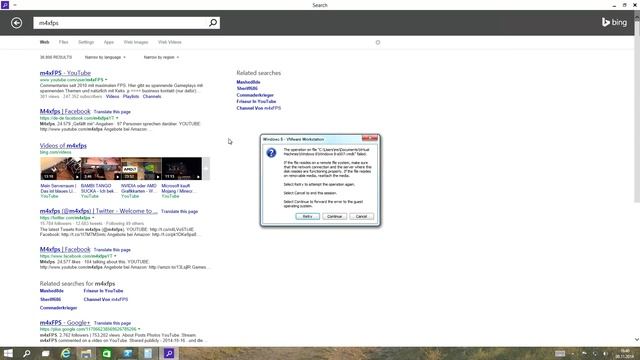Image resolution: width=640 pixels, height=360 pixels.
Task: Open Task View icon on taskbar
Action: [46, 353]
